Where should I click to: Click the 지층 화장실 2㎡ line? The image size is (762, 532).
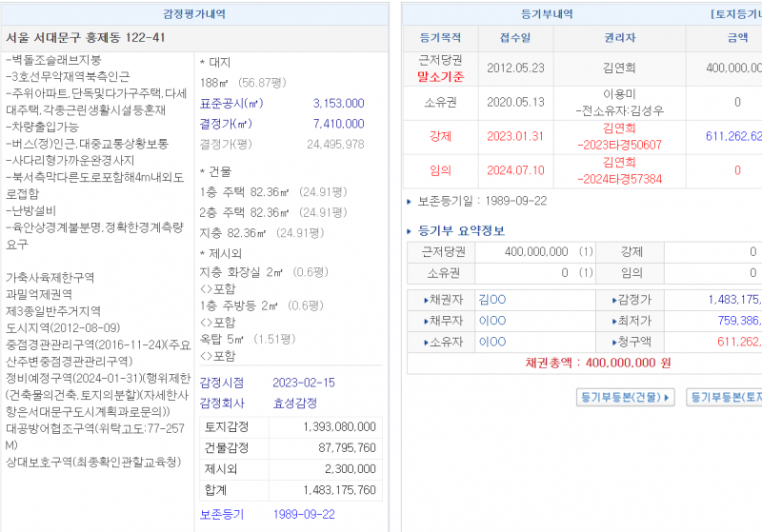click(265, 272)
